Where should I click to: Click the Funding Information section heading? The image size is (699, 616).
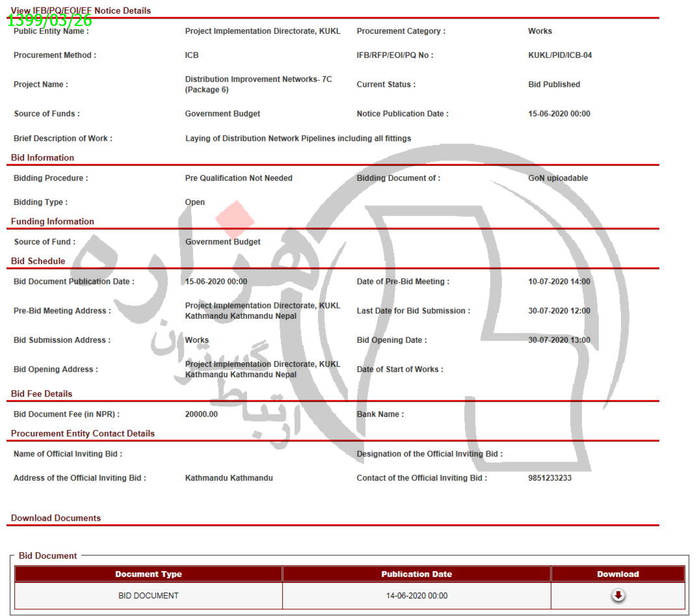[x=53, y=221]
